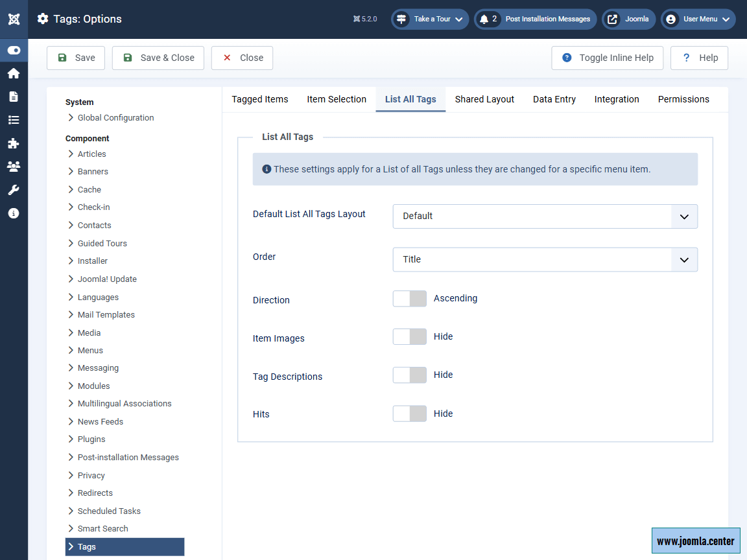Expand the Take a Tour dropdown chevron
This screenshot has height=560, width=747.
click(459, 19)
